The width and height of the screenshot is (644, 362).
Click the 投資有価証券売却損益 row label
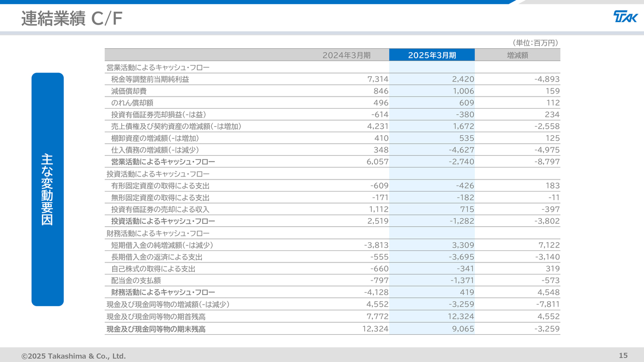(x=158, y=115)
